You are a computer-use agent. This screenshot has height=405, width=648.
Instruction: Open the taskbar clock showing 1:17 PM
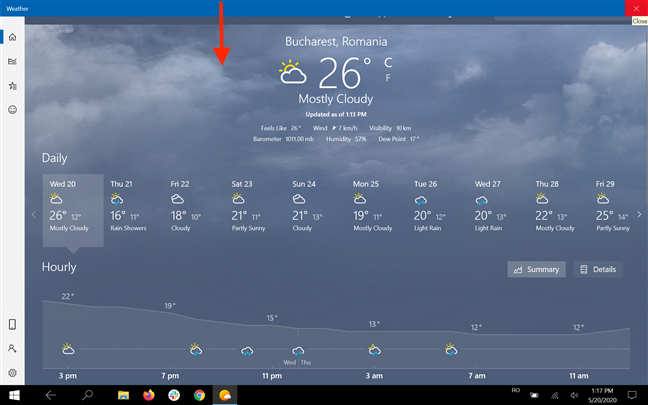click(x=602, y=395)
